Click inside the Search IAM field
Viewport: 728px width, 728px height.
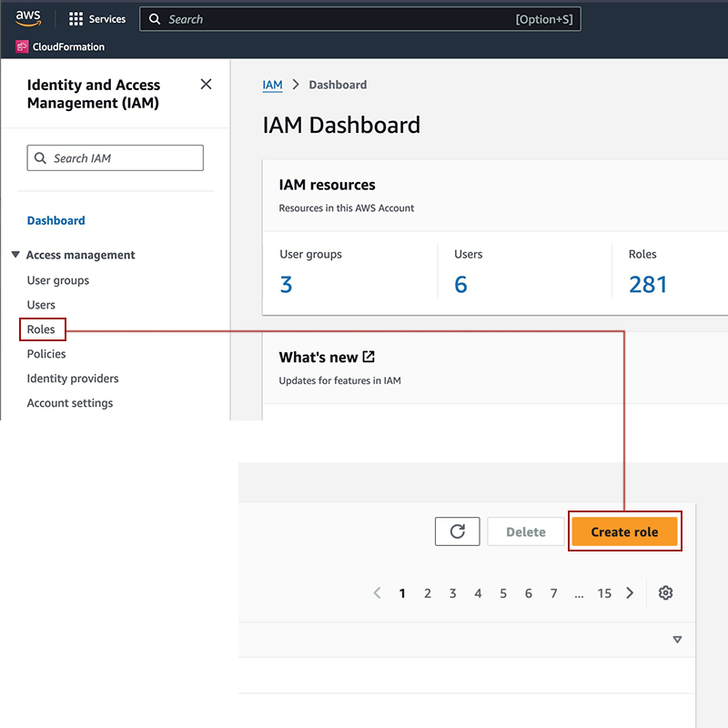(x=116, y=158)
